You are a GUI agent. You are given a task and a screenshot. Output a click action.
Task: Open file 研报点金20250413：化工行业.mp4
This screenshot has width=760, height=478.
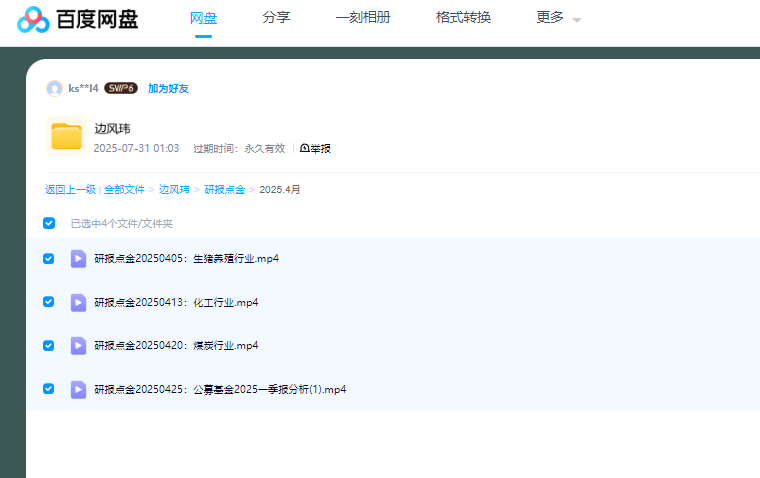click(176, 302)
